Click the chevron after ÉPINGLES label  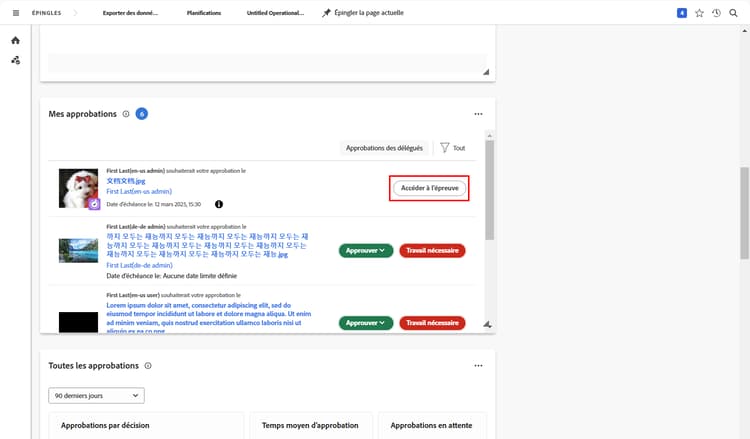click(75, 13)
